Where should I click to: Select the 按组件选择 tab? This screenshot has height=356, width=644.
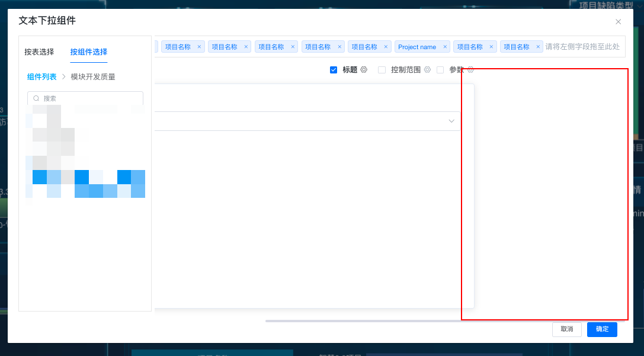pos(89,52)
